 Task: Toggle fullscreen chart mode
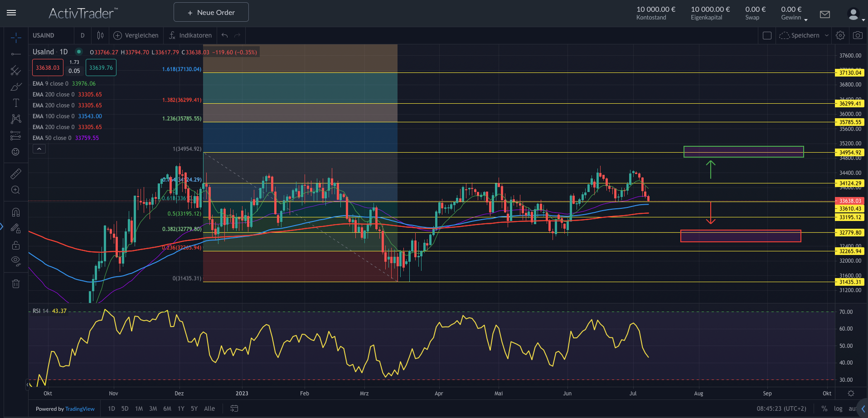click(x=766, y=35)
